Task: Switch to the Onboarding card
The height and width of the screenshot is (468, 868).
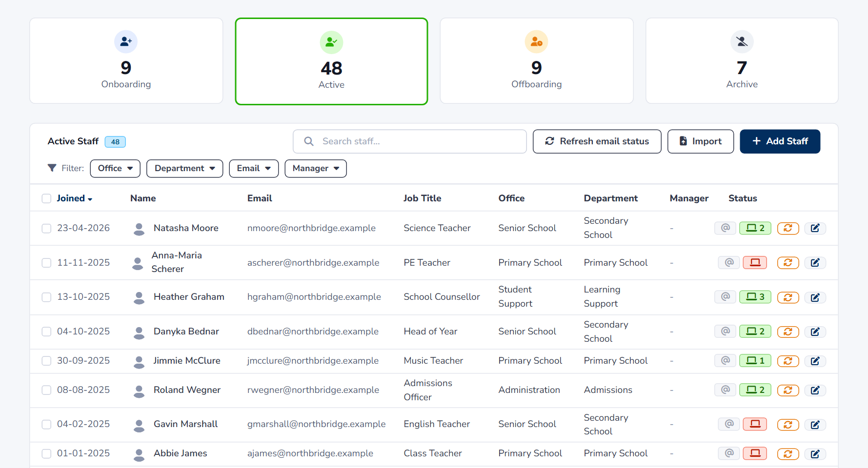Action: coord(126,61)
